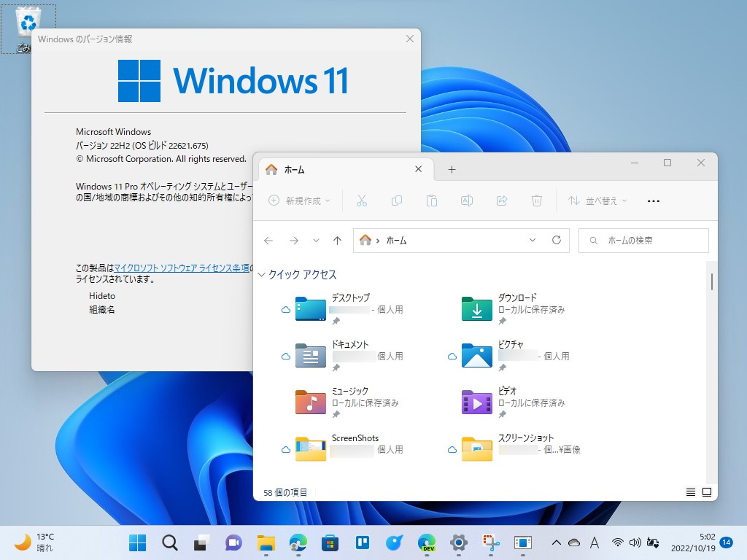Select the Cut icon in Explorer toolbar
This screenshot has width=747, height=560.
(362, 201)
